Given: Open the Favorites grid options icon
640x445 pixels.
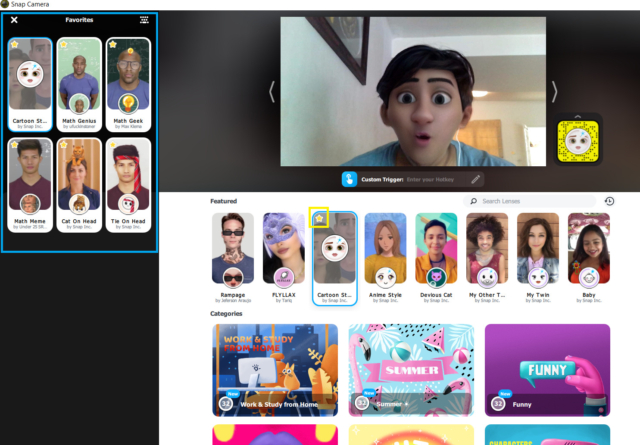Looking at the screenshot, I should [144, 20].
